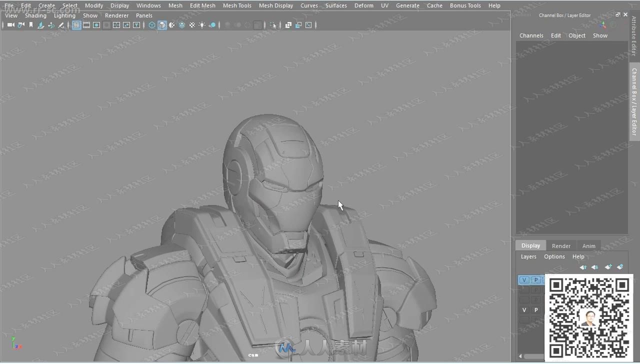Open the File menu

(9, 5)
